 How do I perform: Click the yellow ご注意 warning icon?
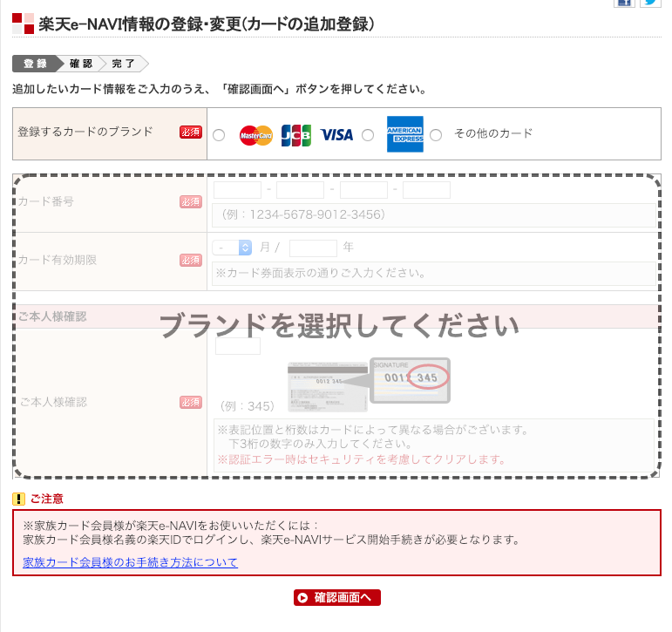point(18,499)
